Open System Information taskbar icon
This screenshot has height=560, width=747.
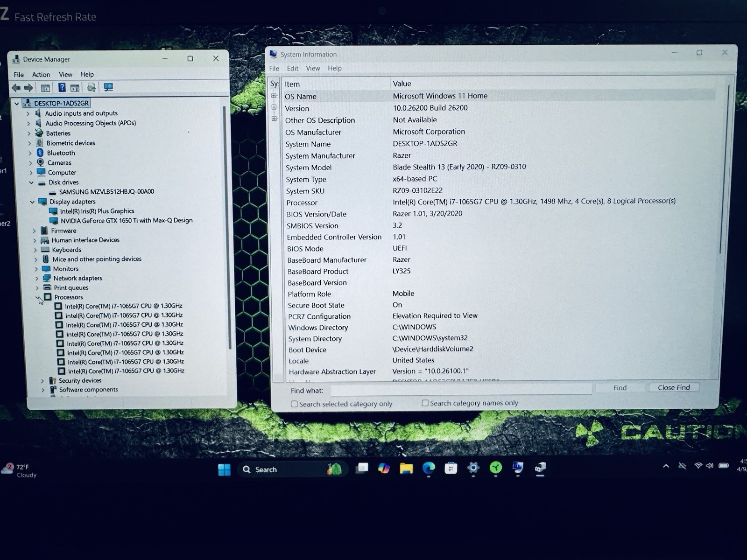pyautogui.click(x=518, y=467)
